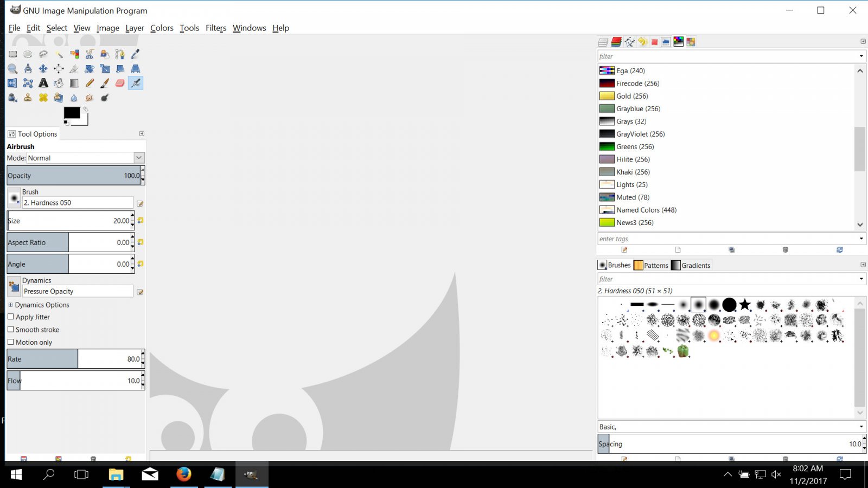Open the Windows menu

point(250,28)
